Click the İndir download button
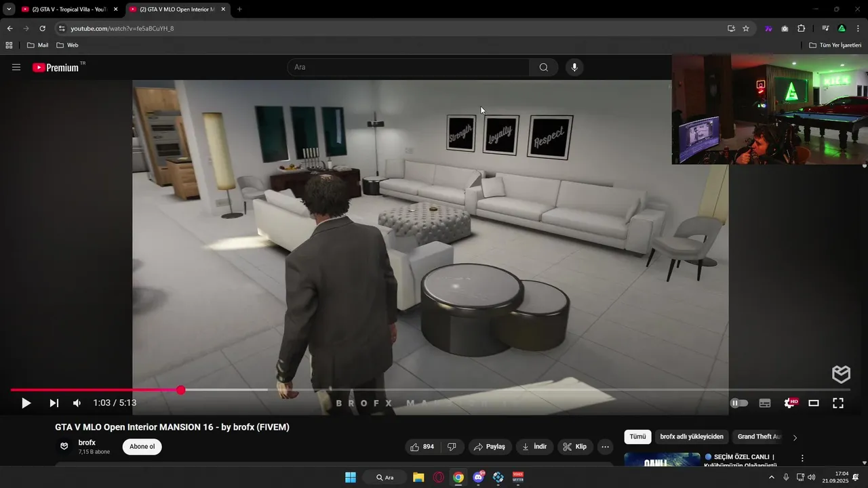Screen dimensions: 868x488 tap(534, 447)
